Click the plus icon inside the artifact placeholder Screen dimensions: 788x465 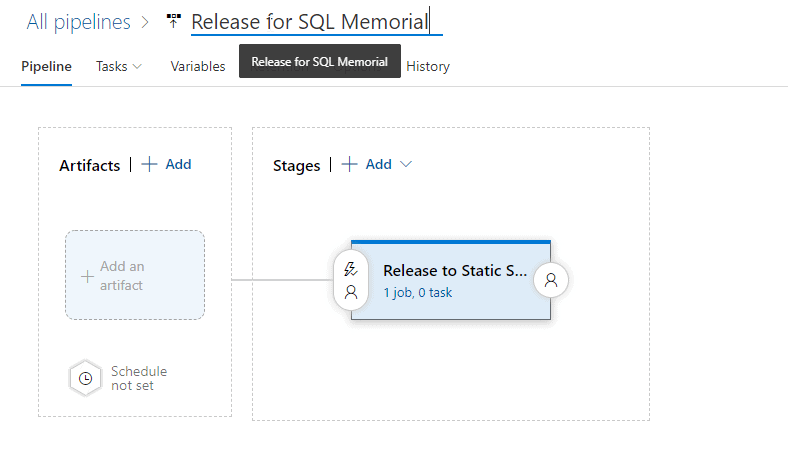(87, 275)
